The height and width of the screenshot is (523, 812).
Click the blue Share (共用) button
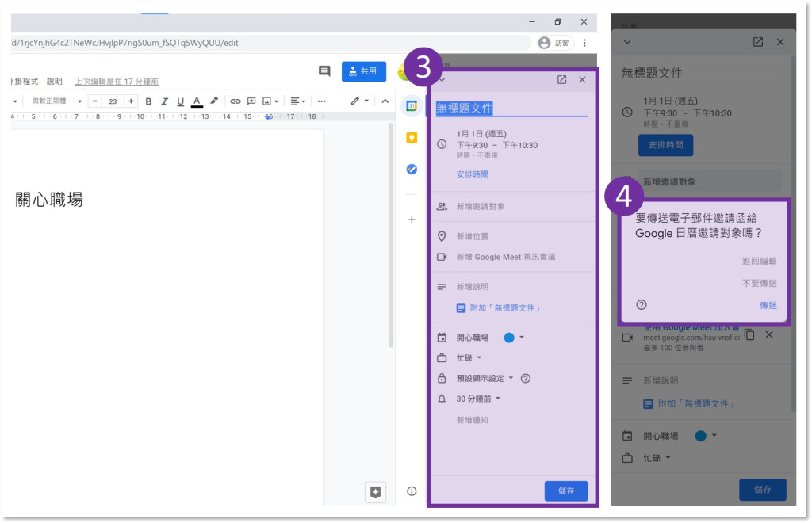pyautogui.click(x=363, y=71)
